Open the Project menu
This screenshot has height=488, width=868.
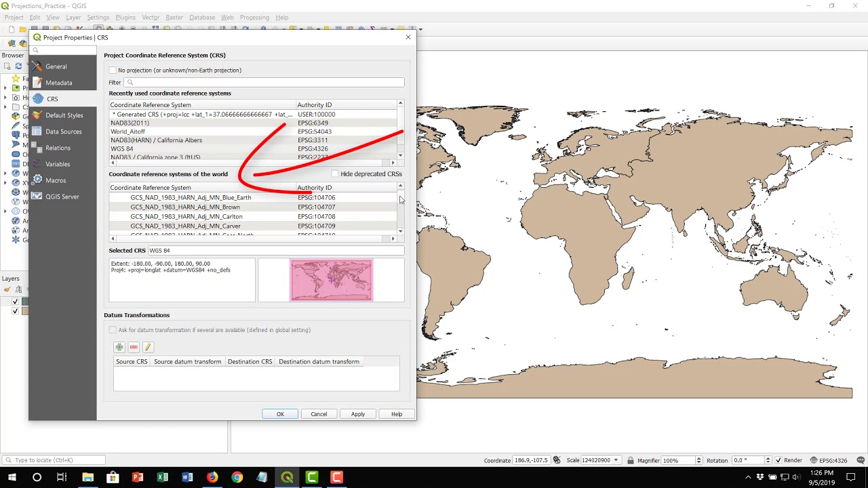[14, 17]
